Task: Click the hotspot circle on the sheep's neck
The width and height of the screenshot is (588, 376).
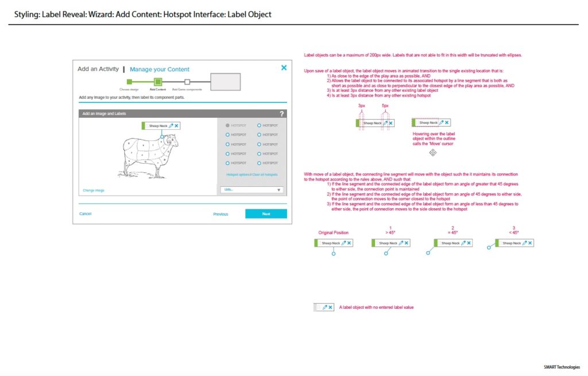Action: tap(163, 137)
